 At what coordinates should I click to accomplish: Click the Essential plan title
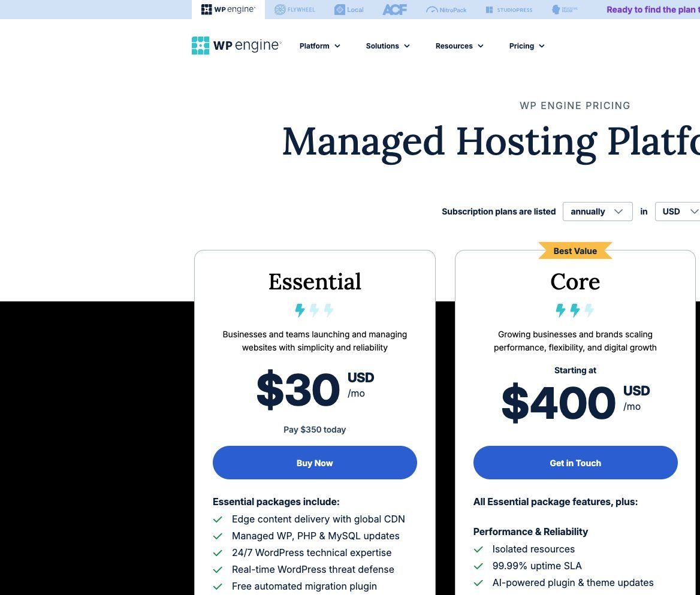[x=315, y=282]
